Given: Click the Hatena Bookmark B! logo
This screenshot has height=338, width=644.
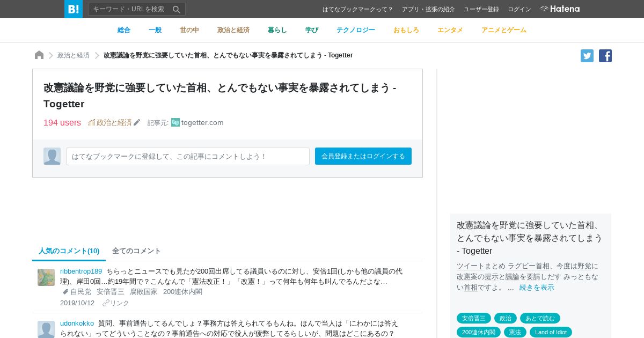Looking at the screenshot, I should click(x=74, y=9).
